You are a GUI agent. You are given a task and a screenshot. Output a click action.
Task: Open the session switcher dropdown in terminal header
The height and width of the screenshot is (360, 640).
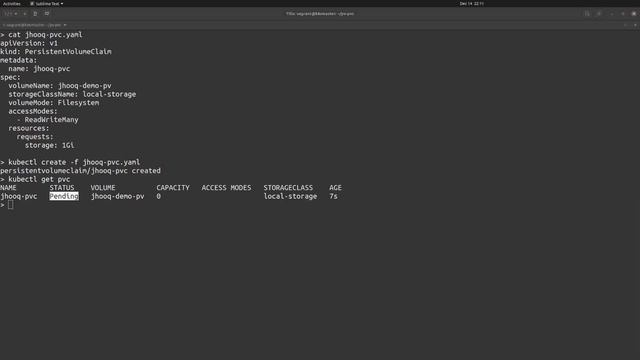tap(10, 13)
